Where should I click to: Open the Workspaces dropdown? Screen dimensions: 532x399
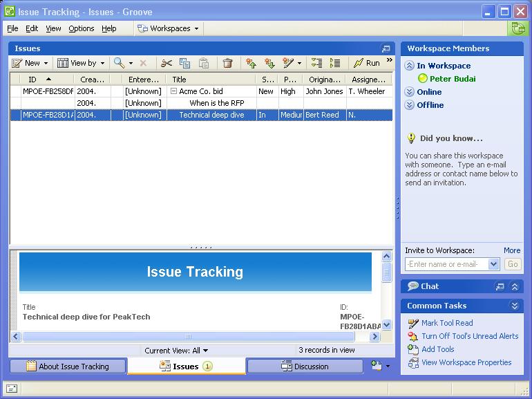click(x=168, y=28)
